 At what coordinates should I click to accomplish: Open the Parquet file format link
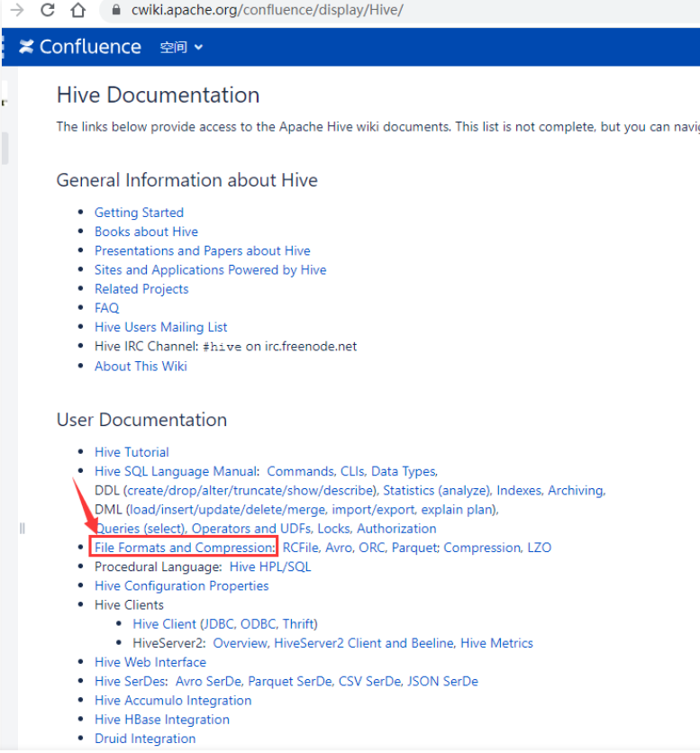415,548
